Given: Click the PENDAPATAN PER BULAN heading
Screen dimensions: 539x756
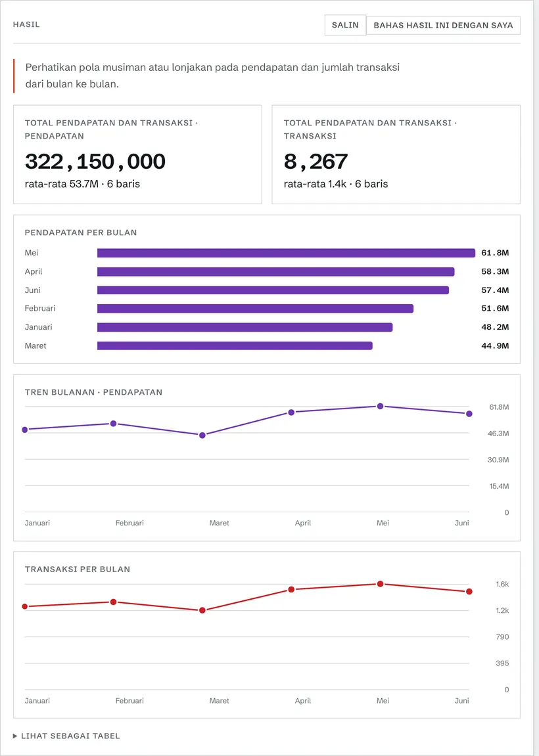Looking at the screenshot, I should [81, 233].
